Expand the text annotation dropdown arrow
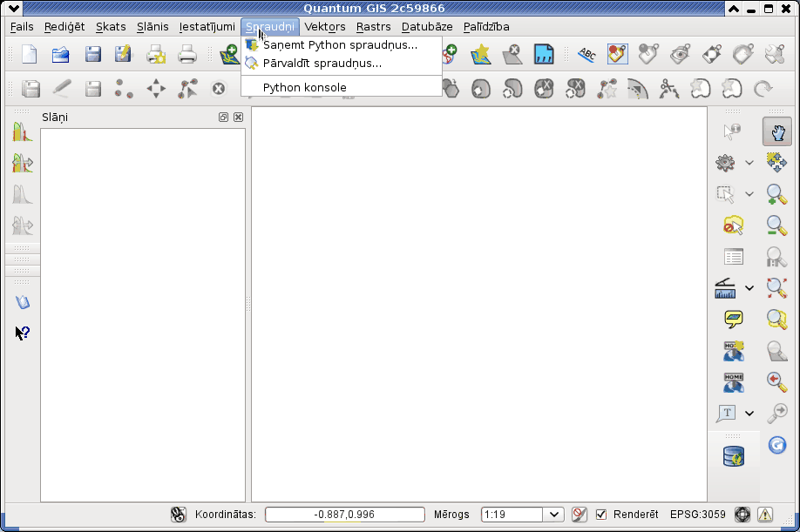Viewport: 800px width, 532px height. pyautogui.click(x=749, y=414)
